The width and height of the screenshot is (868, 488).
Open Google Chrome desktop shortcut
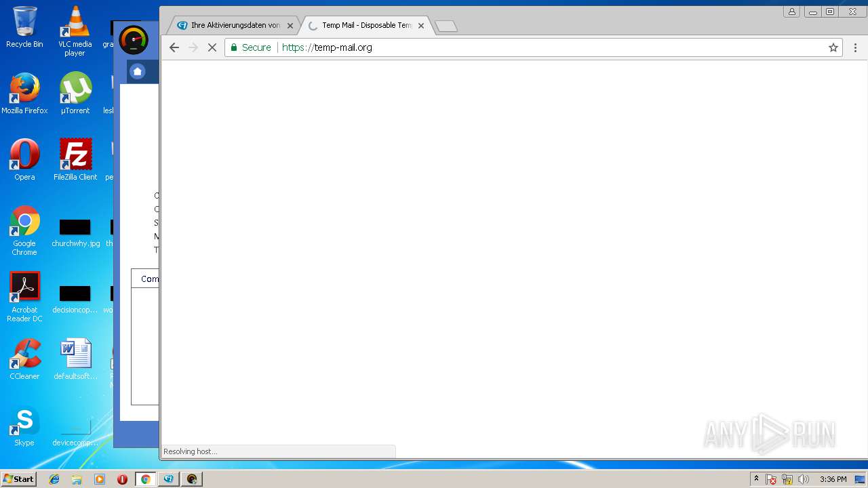coord(24,230)
